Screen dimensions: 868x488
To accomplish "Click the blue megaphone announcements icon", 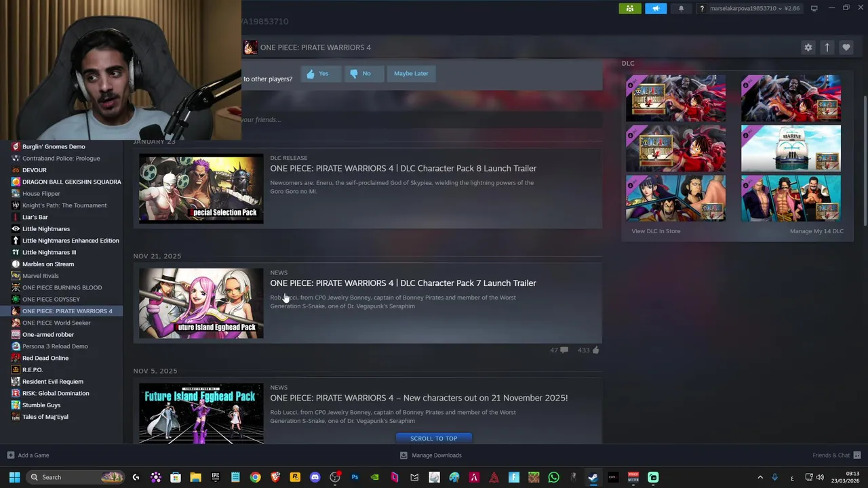I will (656, 8).
